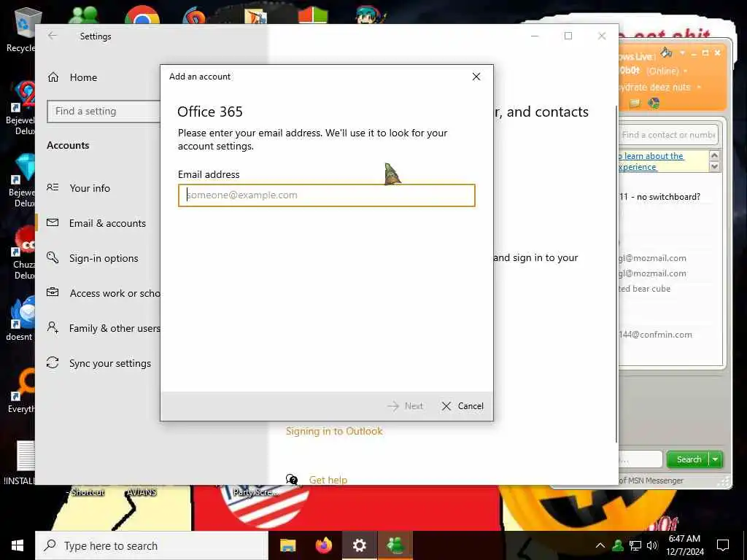This screenshot has height=560, width=747.
Task: Open Sign-in options page
Action: (x=104, y=258)
